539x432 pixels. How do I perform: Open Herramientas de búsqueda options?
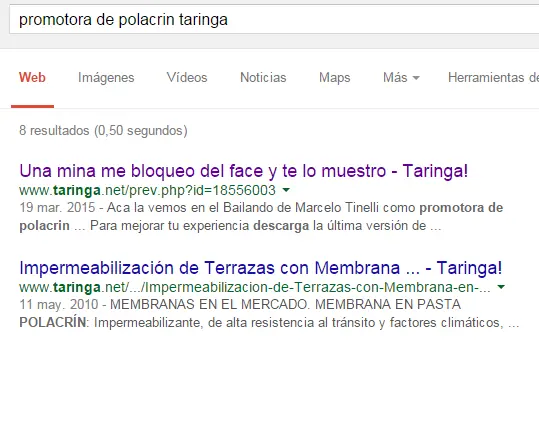493,78
